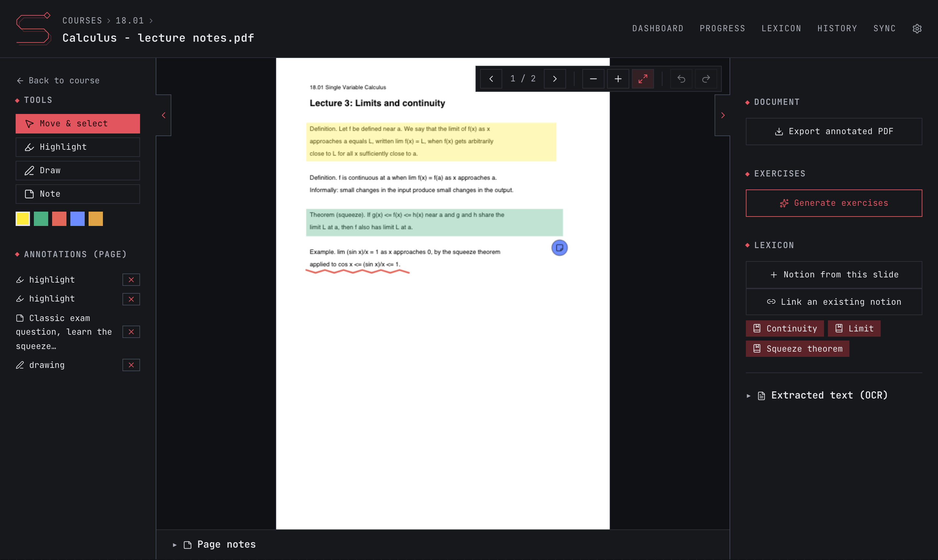938x560 pixels.
Task: Pick the red color swatch
Action: point(59,218)
